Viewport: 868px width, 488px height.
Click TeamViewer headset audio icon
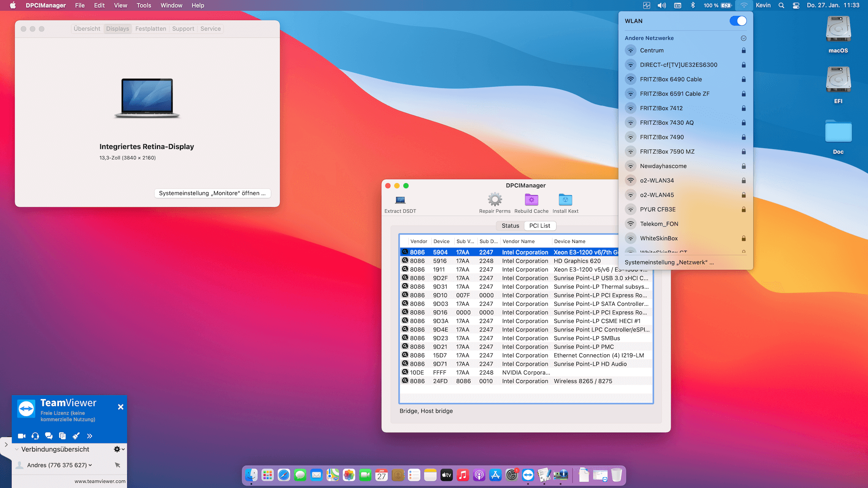coord(35,436)
